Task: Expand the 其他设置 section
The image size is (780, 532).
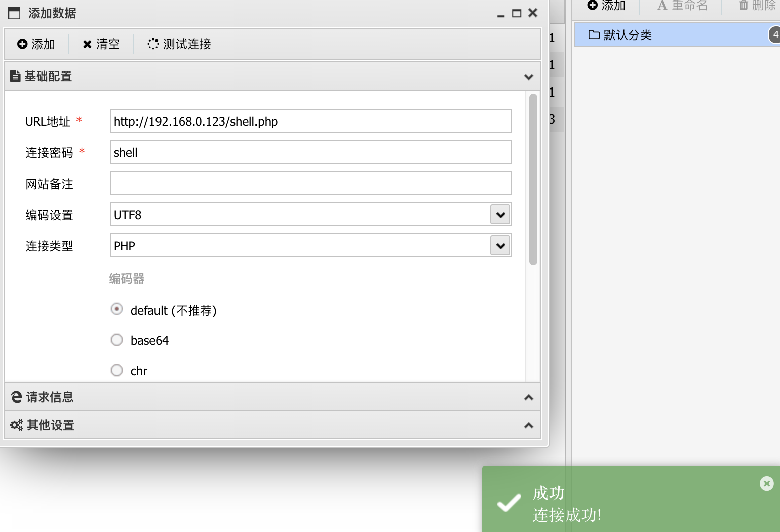Action: pyautogui.click(x=528, y=426)
